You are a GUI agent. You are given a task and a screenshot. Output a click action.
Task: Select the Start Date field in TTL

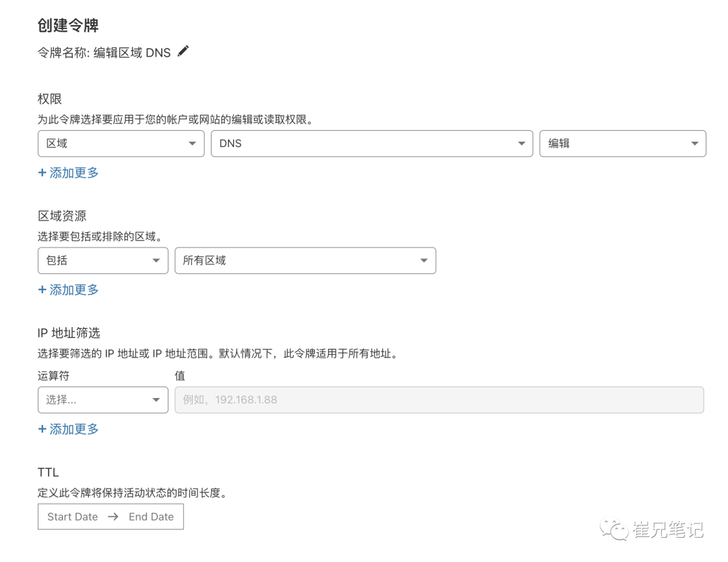[73, 517]
